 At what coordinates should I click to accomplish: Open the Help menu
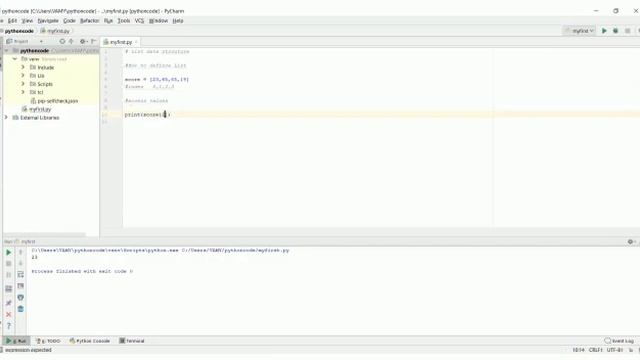pos(178,21)
